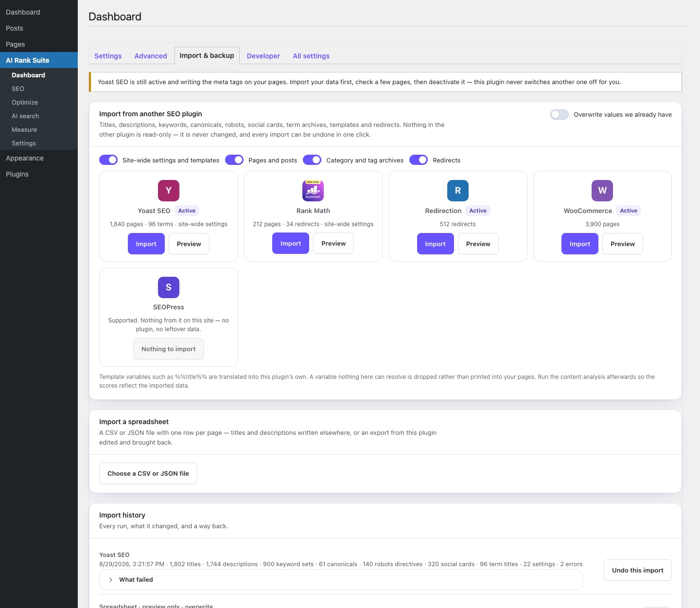700x608 pixels.
Task: Undo this Yoast SEO import
Action: click(638, 570)
